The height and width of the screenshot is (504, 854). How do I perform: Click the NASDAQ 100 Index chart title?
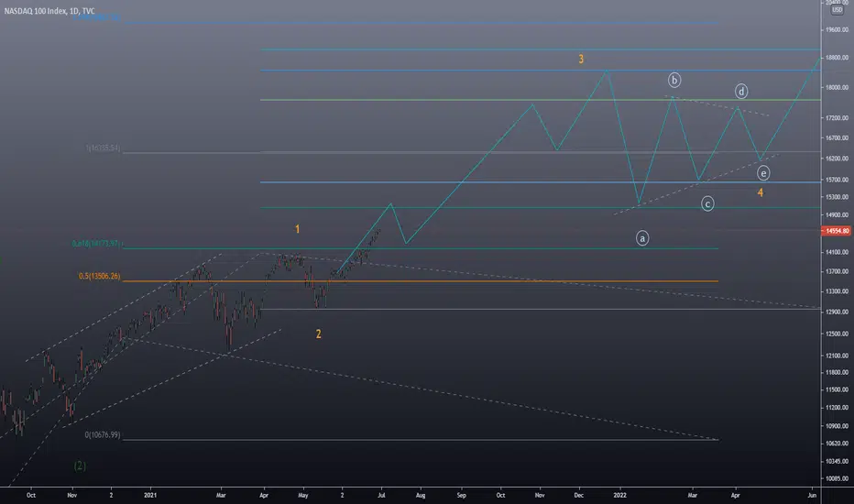point(49,11)
